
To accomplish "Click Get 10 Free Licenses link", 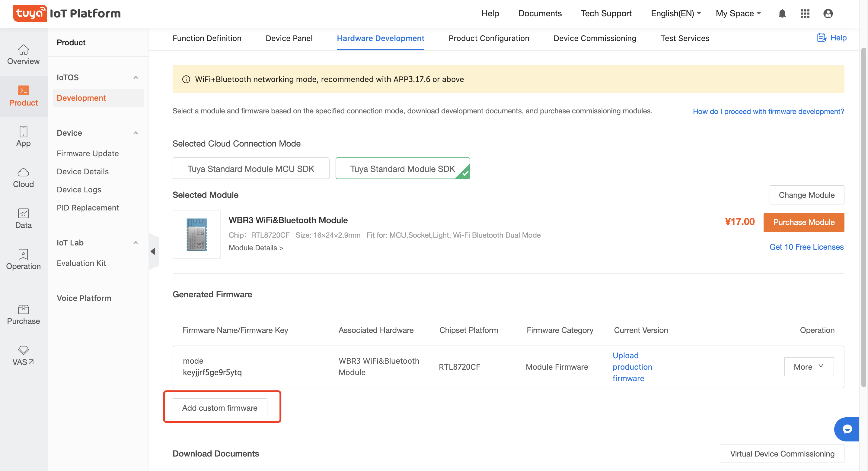I will [806, 247].
